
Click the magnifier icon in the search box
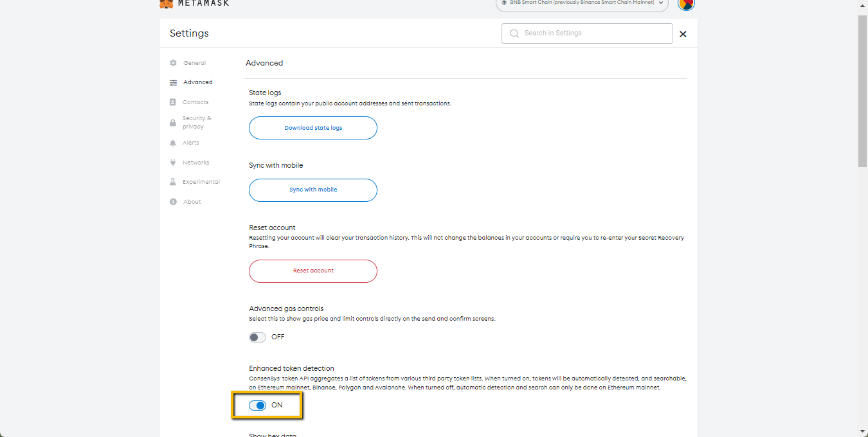(x=514, y=33)
